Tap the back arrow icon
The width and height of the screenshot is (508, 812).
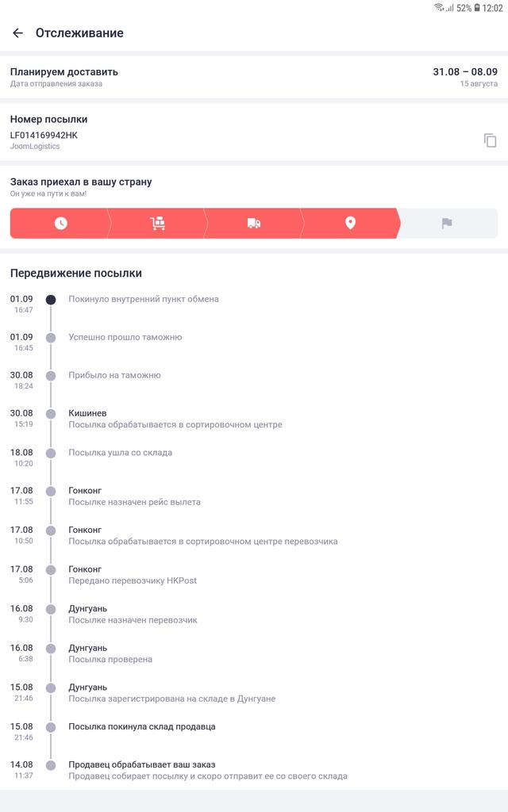(17, 33)
